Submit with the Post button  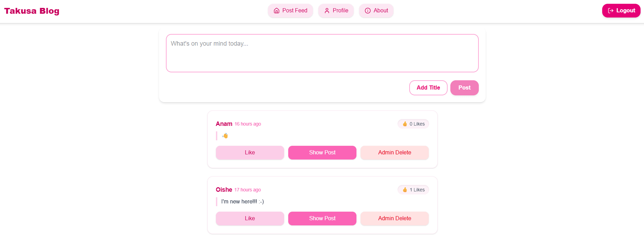(x=464, y=88)
